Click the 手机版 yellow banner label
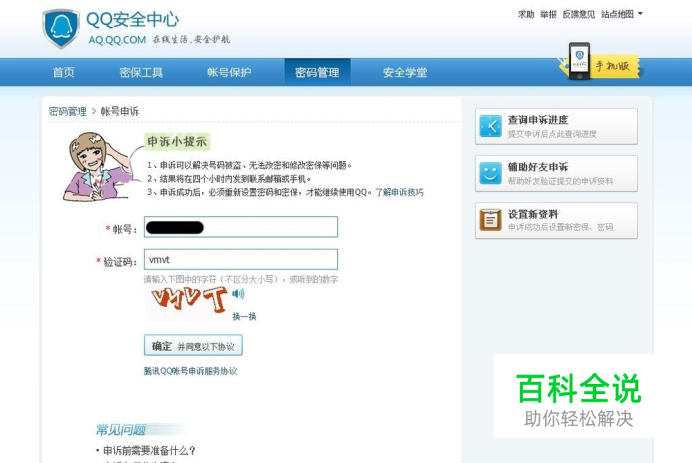This screenshot has width=692, height=463. pos(614,66)
